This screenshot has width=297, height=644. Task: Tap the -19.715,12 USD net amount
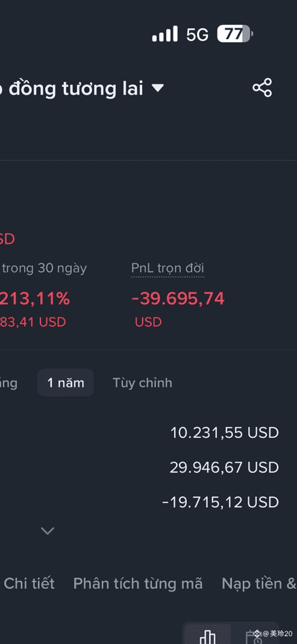pyautogui.click(x=220, y=502)
